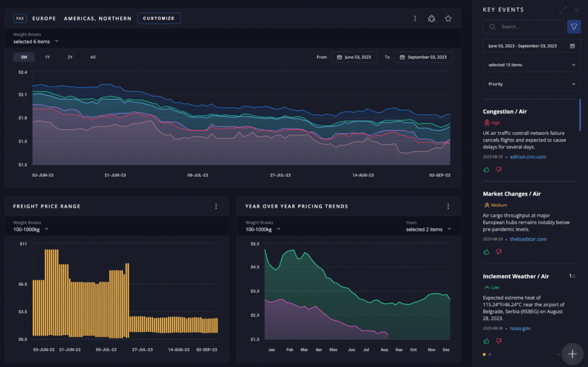Expand the Key Events panel
The height and width of the screenshot is (367, 588).
pos(563,10)
